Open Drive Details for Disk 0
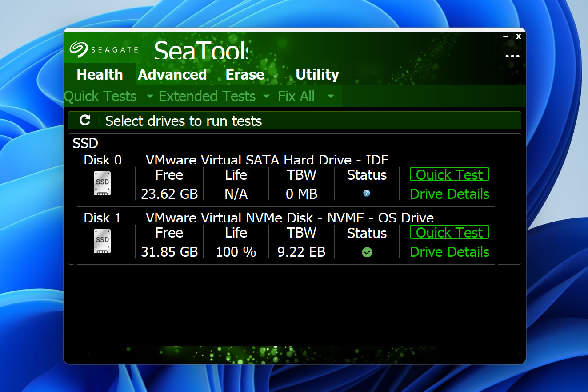The image size is (588, 392). 449,194
